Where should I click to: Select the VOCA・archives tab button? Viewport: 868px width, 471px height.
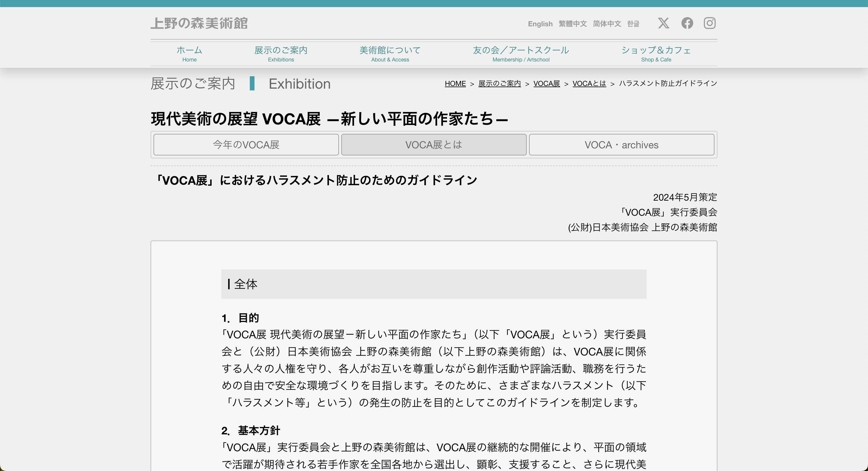coord(621,144)
